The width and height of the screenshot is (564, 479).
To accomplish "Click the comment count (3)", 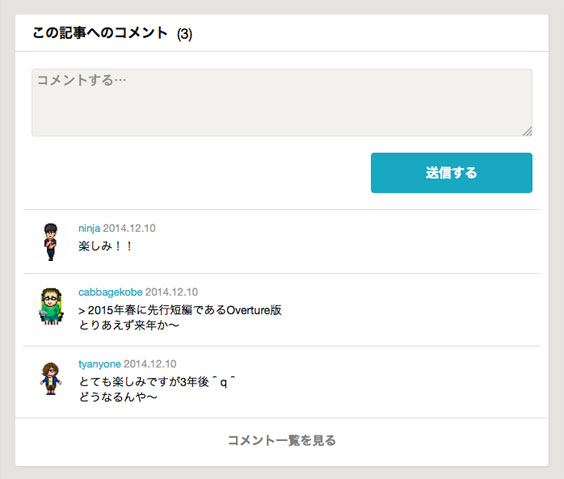I will [x=185, y=34].
